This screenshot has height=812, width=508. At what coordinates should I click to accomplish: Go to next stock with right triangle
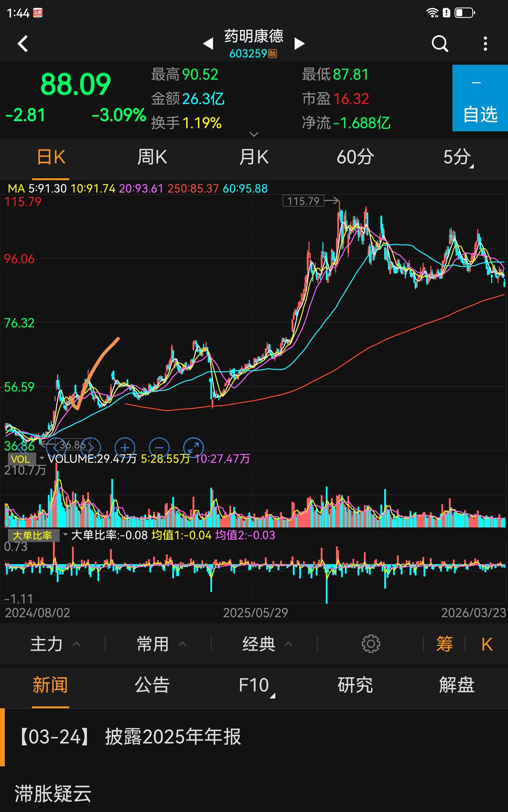pos(299,44)
